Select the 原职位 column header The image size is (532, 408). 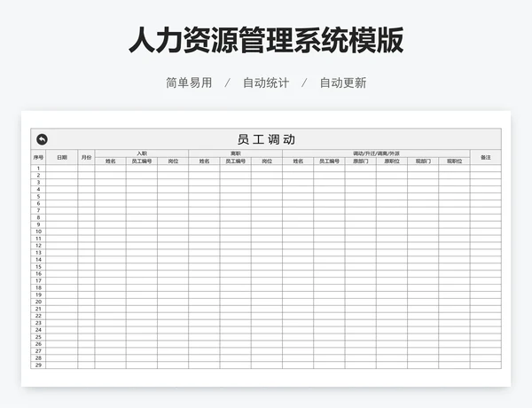[x=392, y=161]
